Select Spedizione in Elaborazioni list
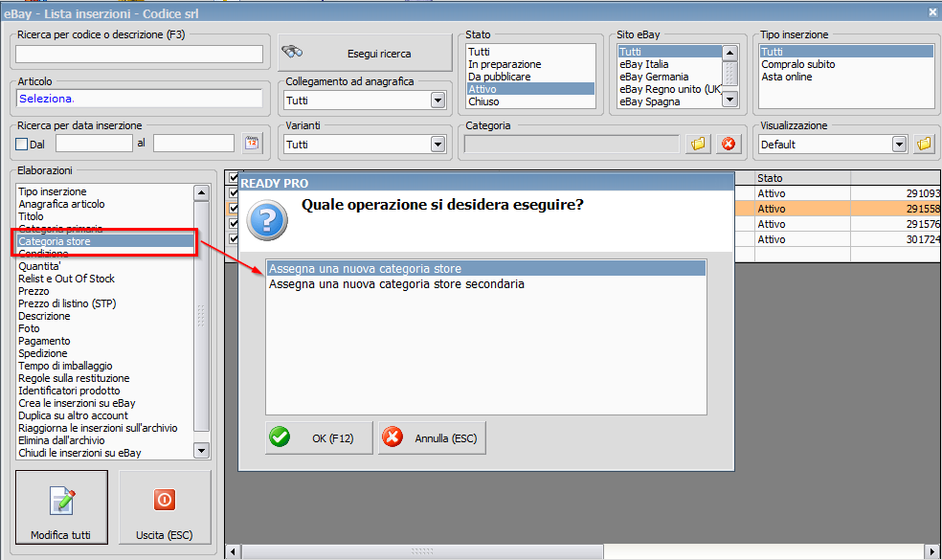 [43, 353]
